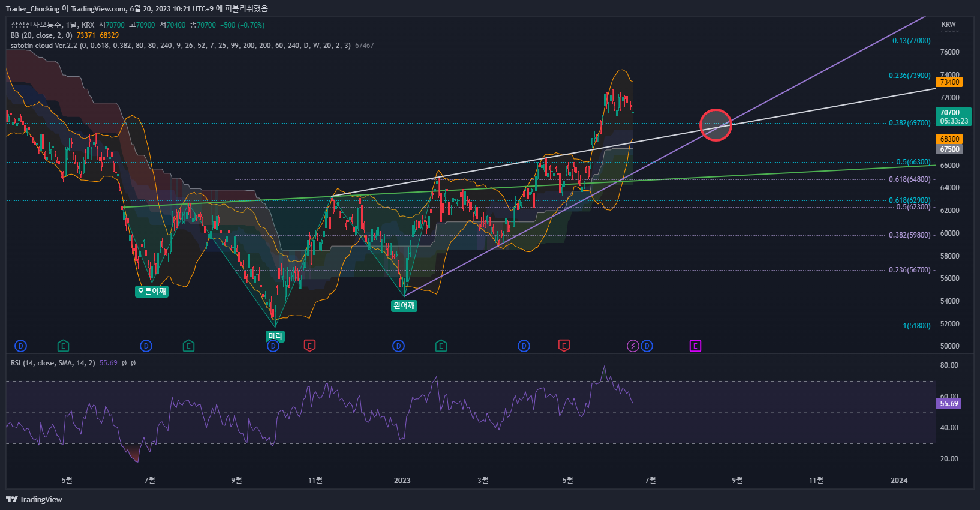Click the green earnings marker below the 왼어깨 label
This screenshot has height=510, width=980.
point(441,346)
